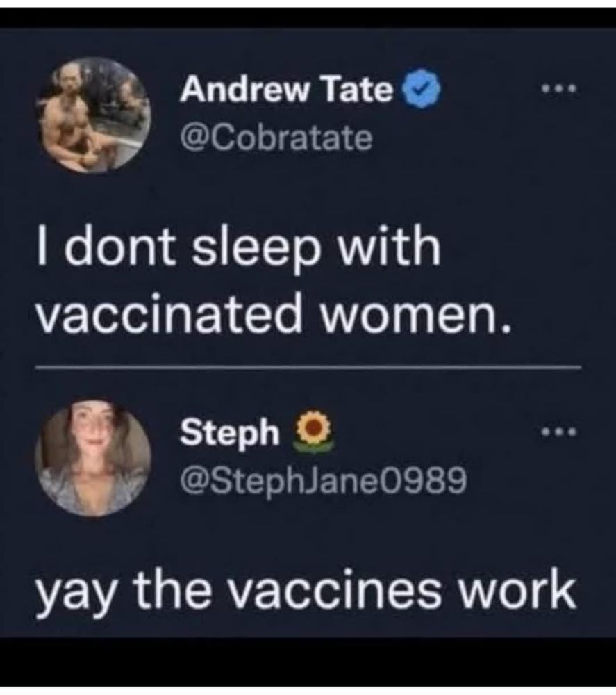This screenshot has height=695, width=616.
Task: Open Steph's profile picture
Action: (93, 457)
